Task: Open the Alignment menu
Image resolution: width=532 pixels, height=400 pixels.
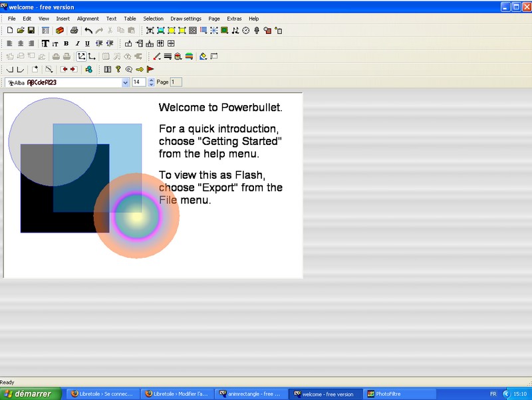Action: point(88,19)
